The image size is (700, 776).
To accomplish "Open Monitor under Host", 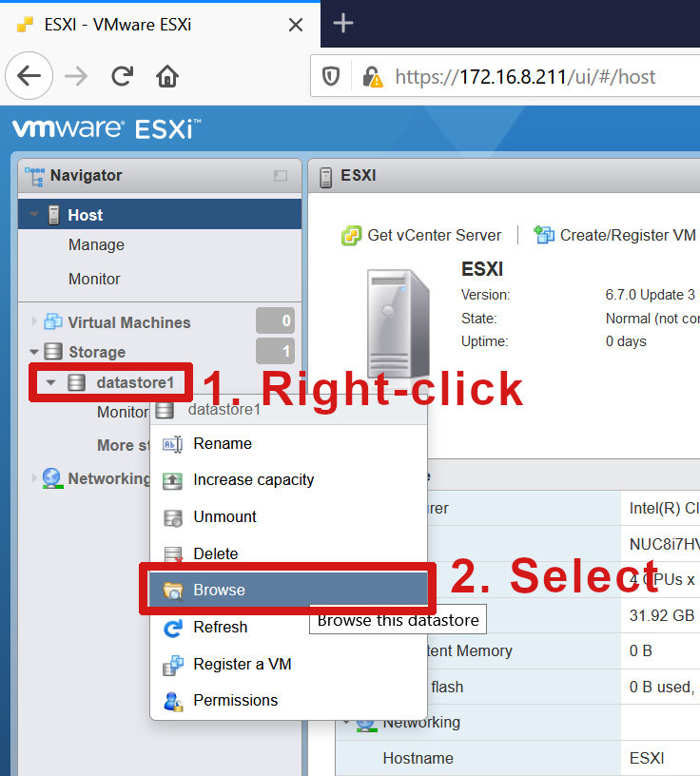I will [94, 279].
